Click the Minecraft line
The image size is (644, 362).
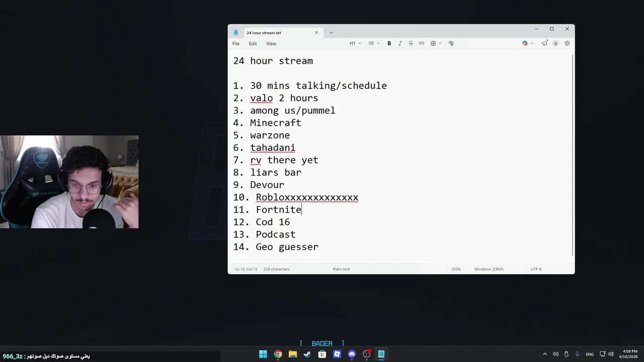coord(267,123)
